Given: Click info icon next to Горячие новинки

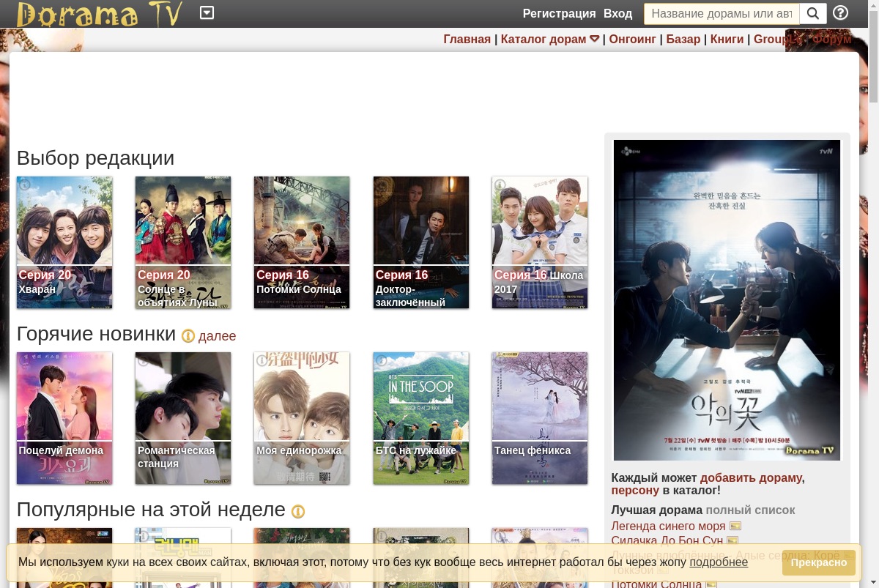Looking at the screenshot, I should (188, 336).
